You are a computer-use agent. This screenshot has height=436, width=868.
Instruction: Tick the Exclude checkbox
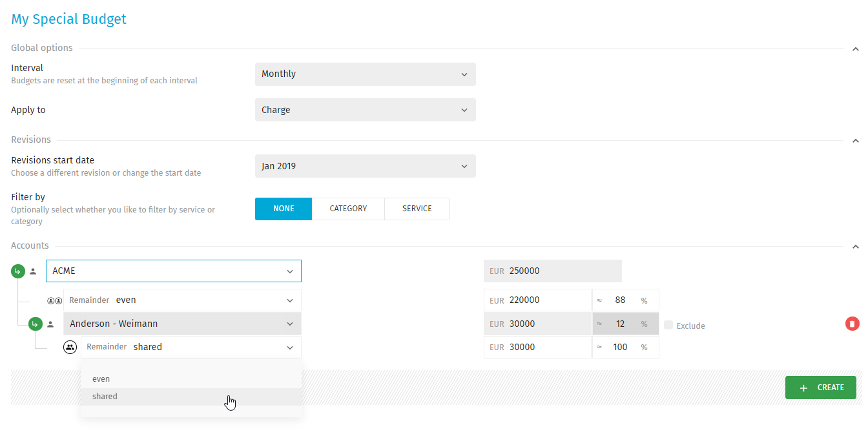[x=668, y=325]
